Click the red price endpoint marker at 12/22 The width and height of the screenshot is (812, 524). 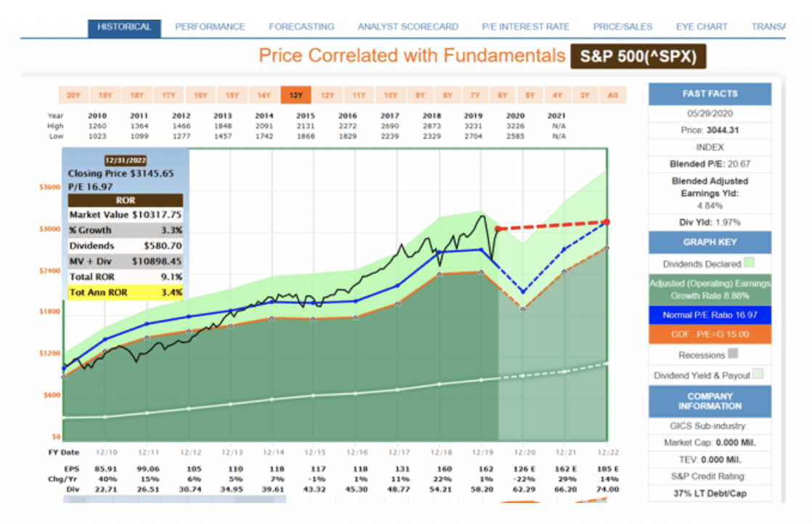click(x=606, y=222)
